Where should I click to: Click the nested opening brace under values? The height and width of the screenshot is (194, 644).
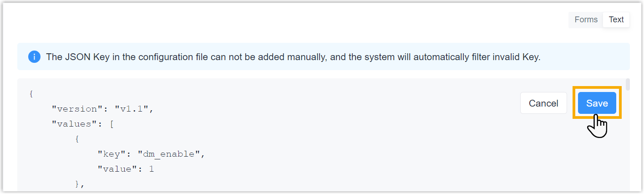77,139
